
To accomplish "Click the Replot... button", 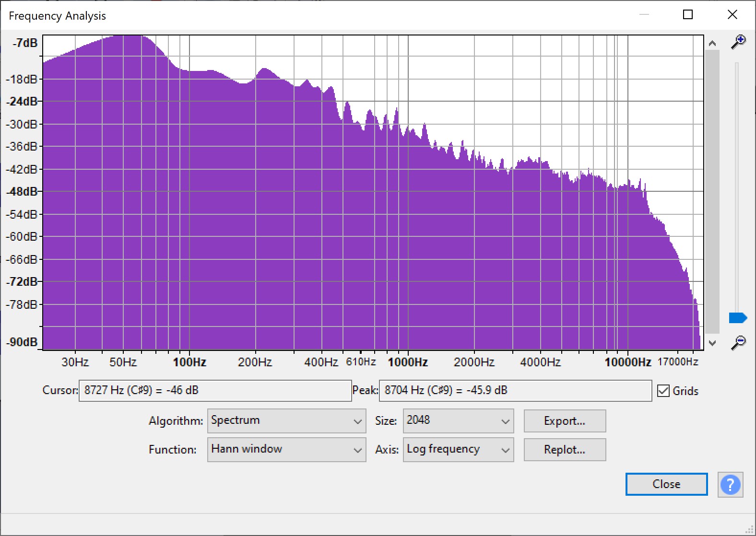I will pyautogui.click(x=565, y=450).
